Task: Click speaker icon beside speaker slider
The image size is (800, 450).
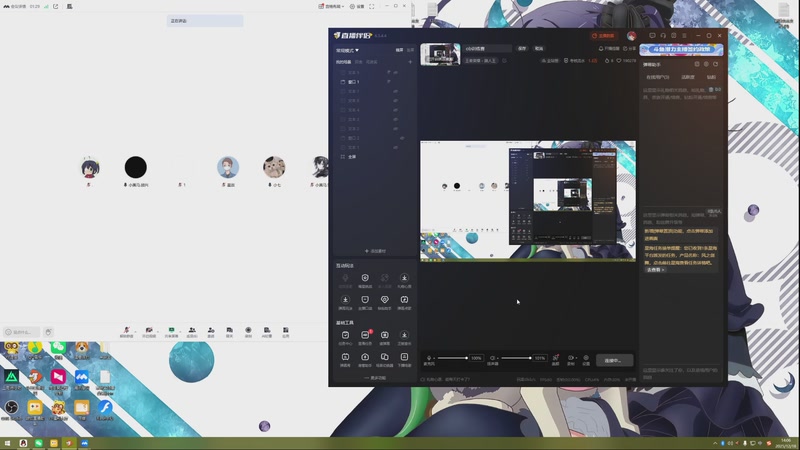Action: pos(492,358)
